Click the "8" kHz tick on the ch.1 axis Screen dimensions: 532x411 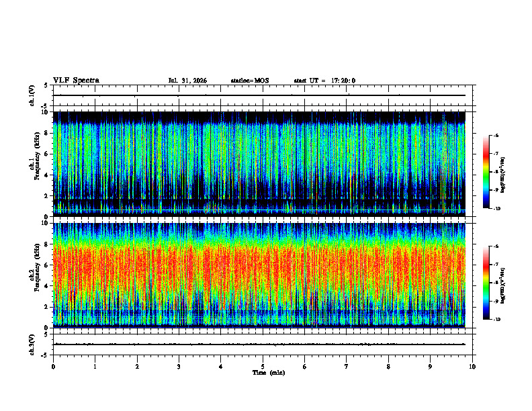tap(47, 133)
